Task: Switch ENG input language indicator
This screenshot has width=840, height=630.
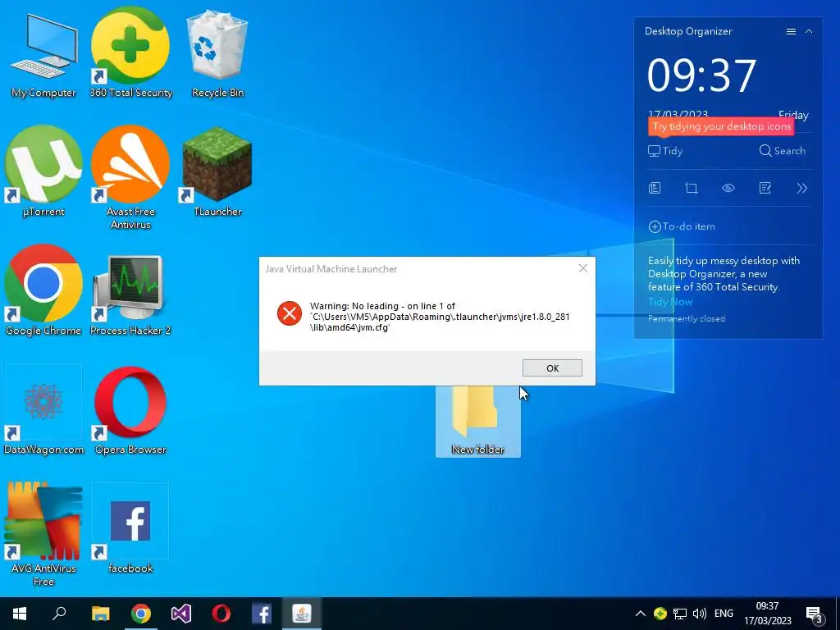Action: 724,614
